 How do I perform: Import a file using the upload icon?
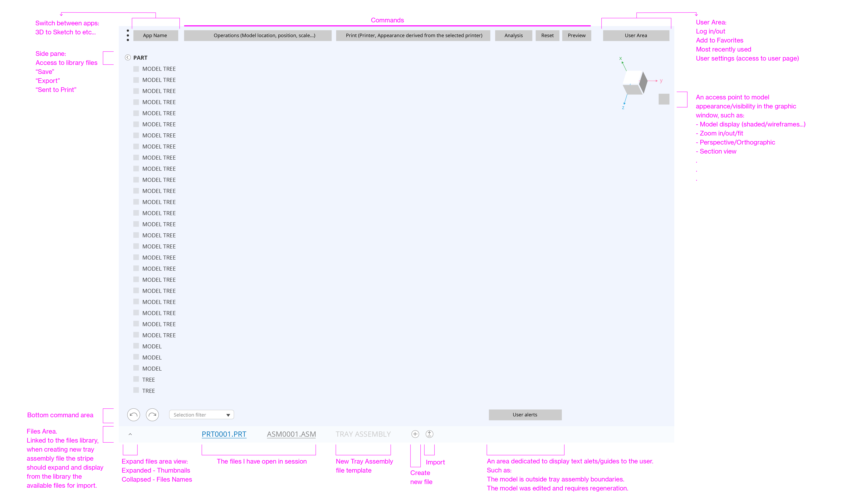(x=429, y=434)
